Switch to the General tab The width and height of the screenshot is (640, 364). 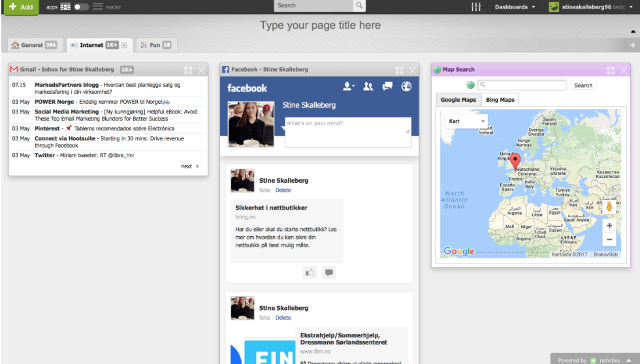[34, 45]
